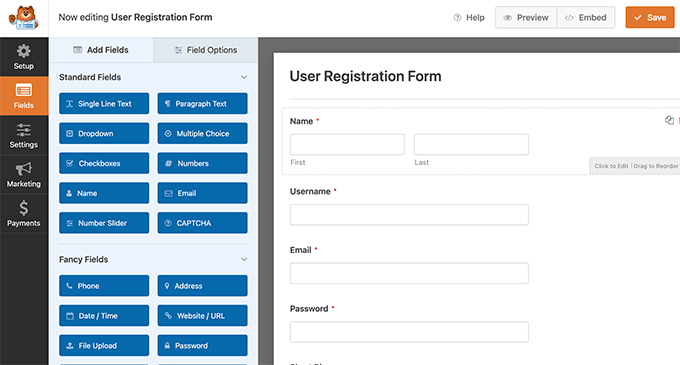Viewport: 680px width, 365px height.
Task: Add a CAPTCHA field
Action: pyautogui.click(x=203, y=223)
